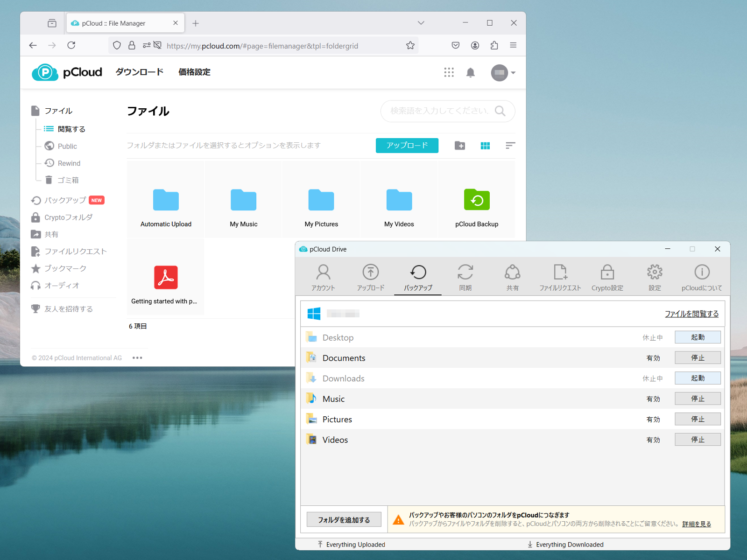747x560 pixels.
Task: Select the 同期 sync icon in pCloud Drive
Action: click(465, 277)
